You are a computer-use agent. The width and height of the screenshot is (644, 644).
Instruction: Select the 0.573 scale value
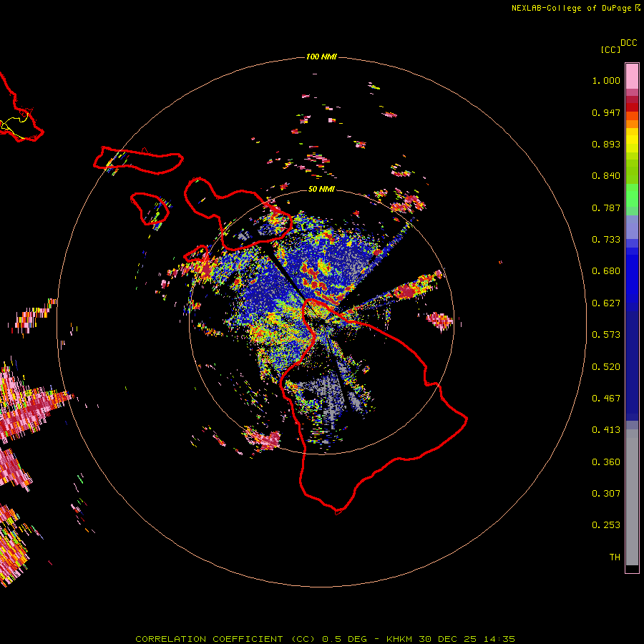(x=606, y=335)
